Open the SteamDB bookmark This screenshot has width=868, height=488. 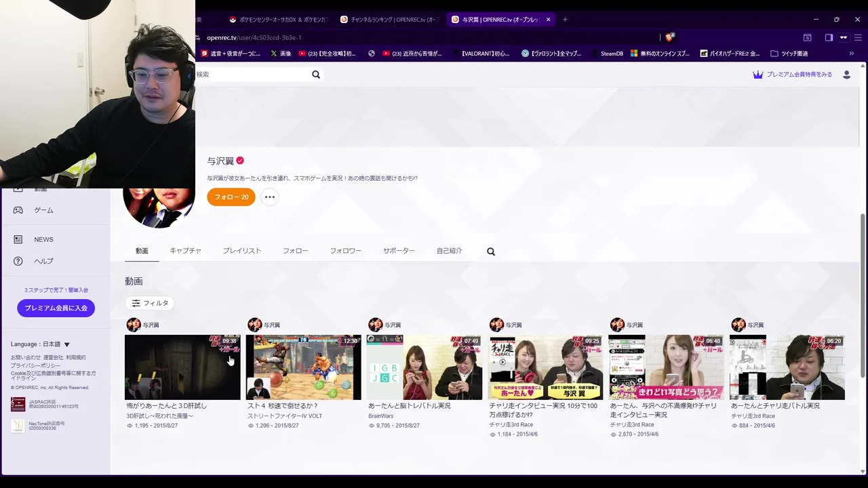click(x=606, y=54)
